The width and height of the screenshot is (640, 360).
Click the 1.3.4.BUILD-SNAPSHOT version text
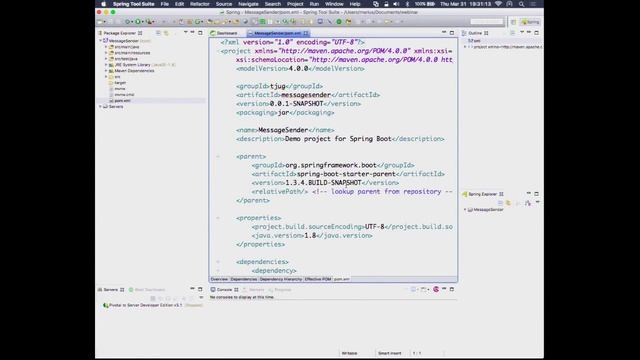pos(323,183)
